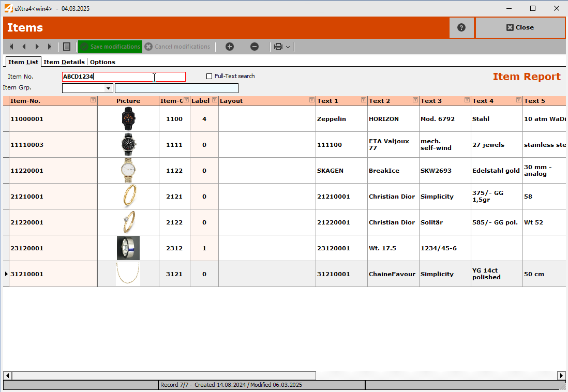Delete item using the minus icon
This screenshot has height=392, width=568.
coord(255,47)
